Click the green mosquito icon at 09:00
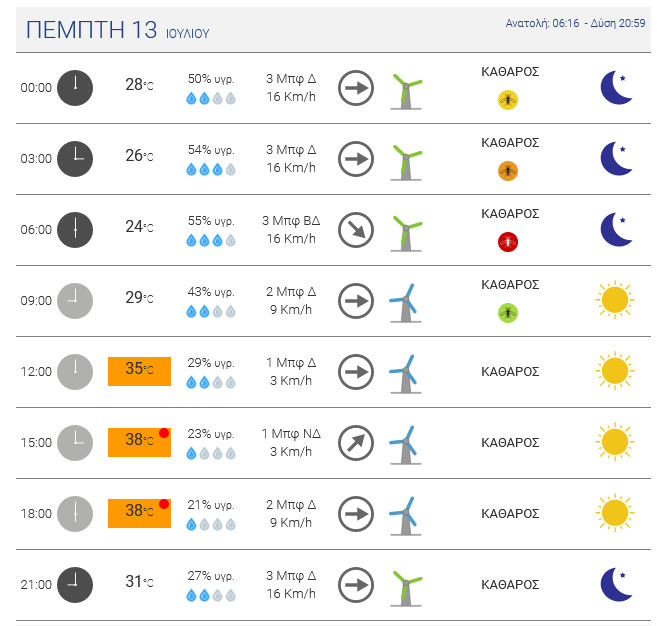The image size is (665, 626). pos(509,313)
